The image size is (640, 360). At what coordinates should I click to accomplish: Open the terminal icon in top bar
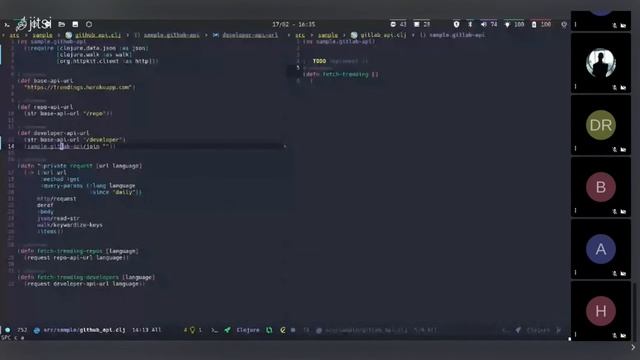[x=7, y=25]
